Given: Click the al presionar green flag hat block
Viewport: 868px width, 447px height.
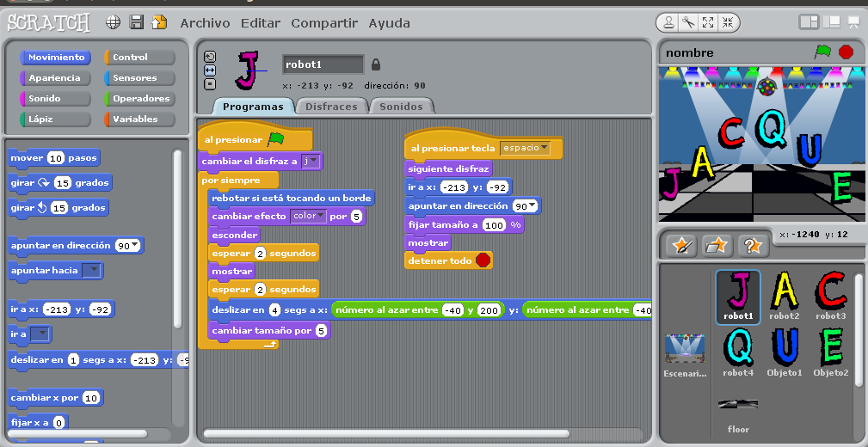Looking at the screenshot, I should [255, 138].
